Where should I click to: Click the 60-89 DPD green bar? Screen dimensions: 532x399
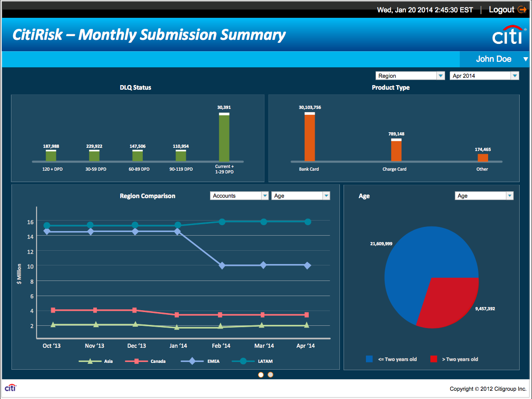point(137,156)
